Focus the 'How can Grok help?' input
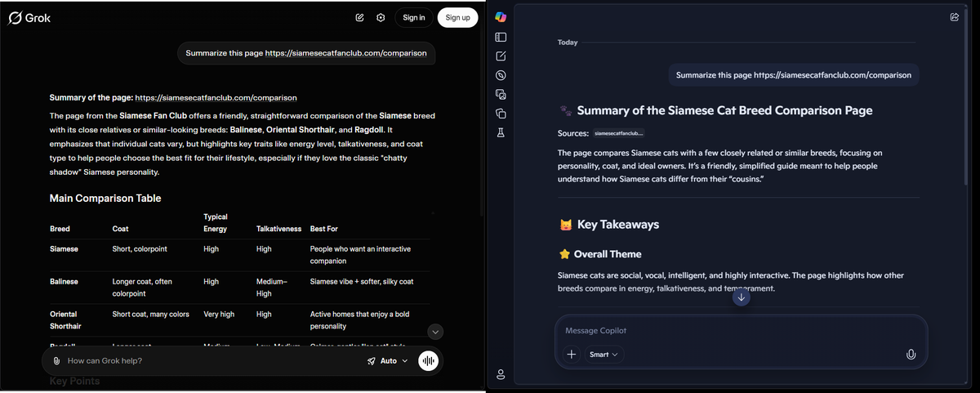This screenshot has height=393, width=980. click(x=212, y=360)
